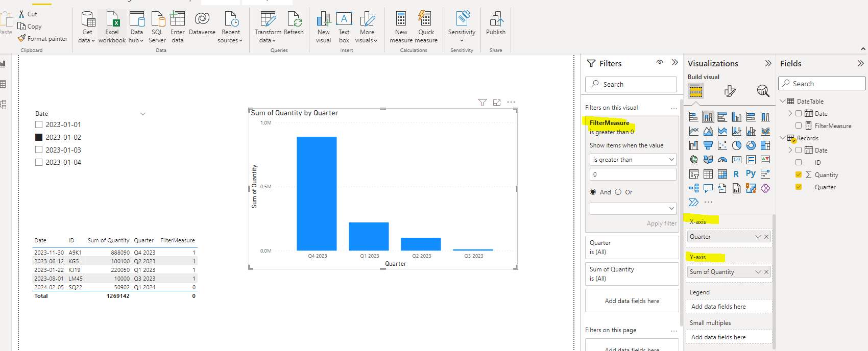Tick the 2023-01-01 slicer checkbox

(39, 124)
